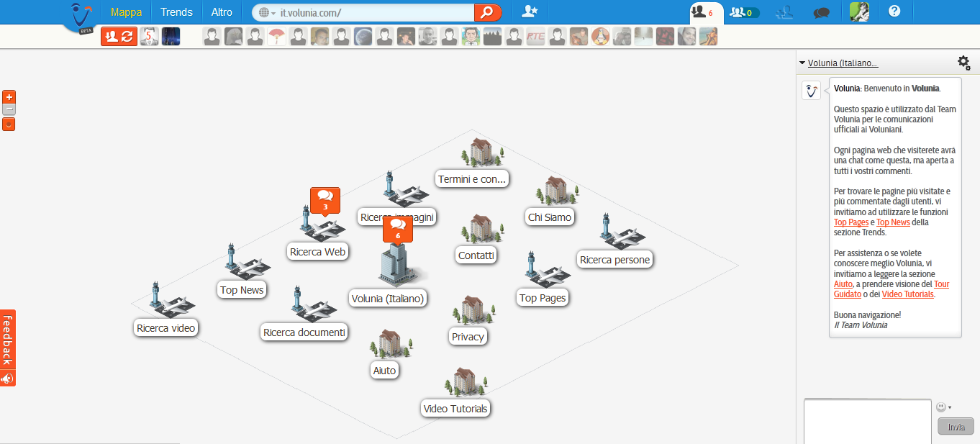Viewport: 980px width, 444px height.
Task: Open the Chi Siamo label
Action: click(x=550, y=217)
